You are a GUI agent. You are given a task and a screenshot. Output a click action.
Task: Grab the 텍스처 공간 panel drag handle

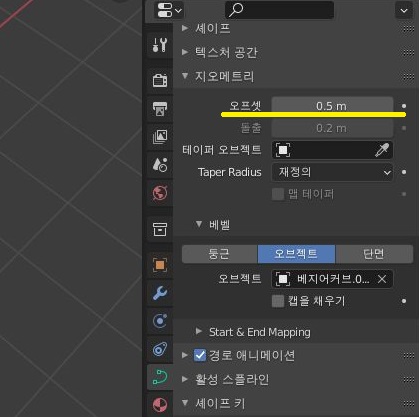coord(408,53)
